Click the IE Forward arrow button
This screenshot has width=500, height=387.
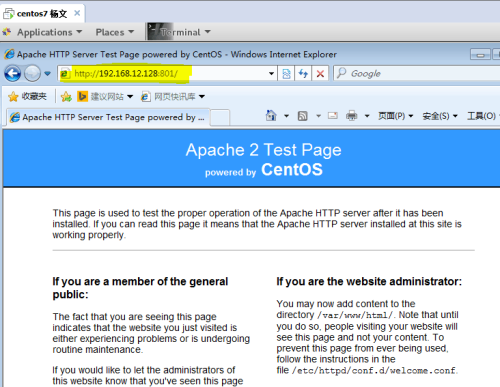[x=32, y=73]
